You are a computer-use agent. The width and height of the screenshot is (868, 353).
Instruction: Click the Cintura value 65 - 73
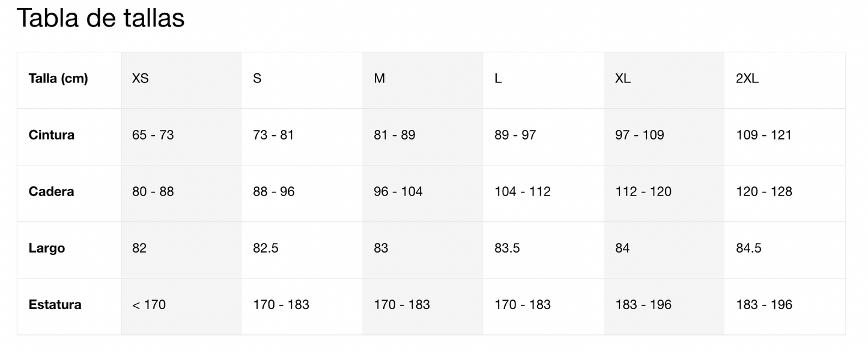tap(153, 135)
